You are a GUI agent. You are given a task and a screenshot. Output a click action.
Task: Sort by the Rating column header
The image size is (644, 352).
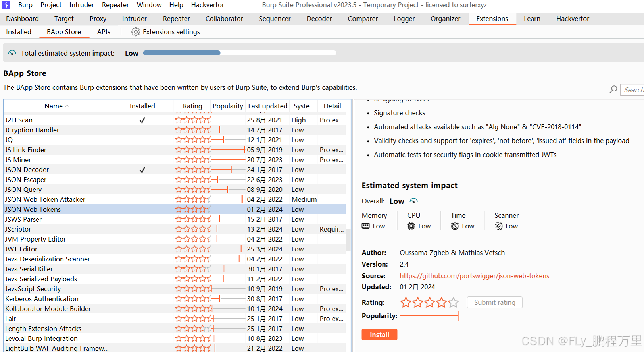192,106
